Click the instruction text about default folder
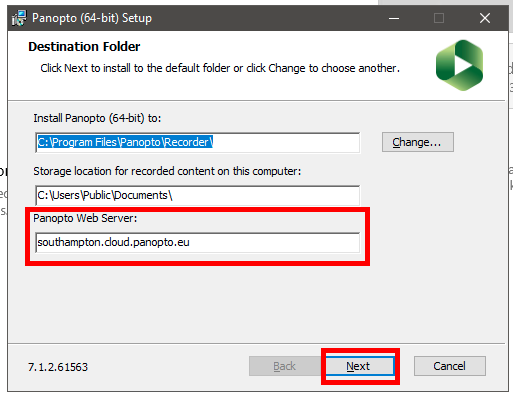 (x=220, y=68)
